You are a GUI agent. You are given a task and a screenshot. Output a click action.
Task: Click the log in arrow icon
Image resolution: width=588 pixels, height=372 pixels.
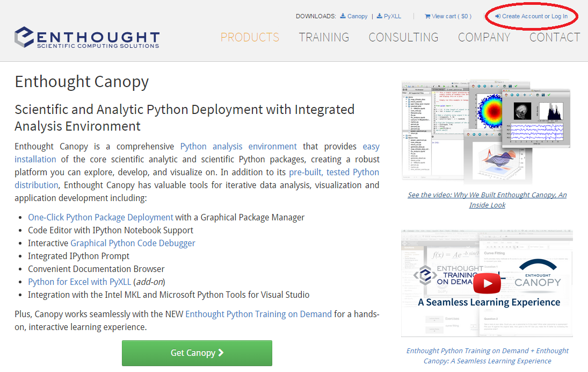click(x=498, y=16)
